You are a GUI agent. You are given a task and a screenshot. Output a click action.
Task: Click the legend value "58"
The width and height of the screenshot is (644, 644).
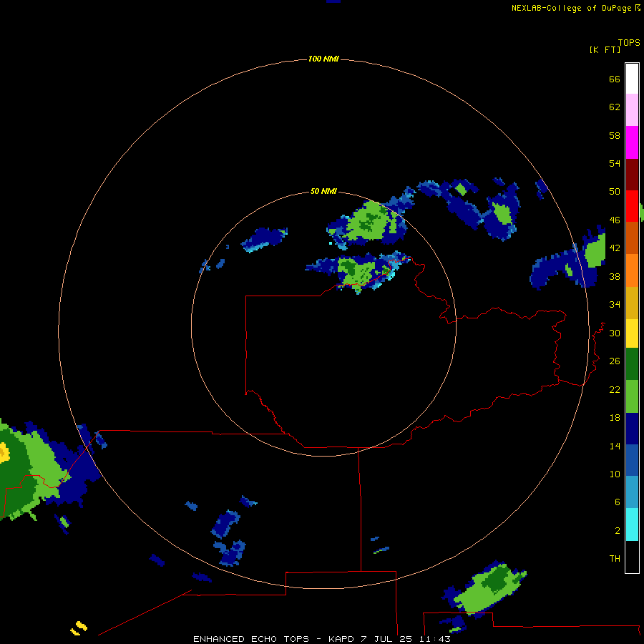point(615,135)
